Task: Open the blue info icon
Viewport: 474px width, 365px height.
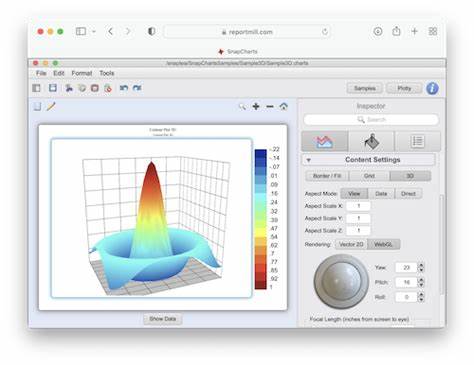Action: point(432,88)
